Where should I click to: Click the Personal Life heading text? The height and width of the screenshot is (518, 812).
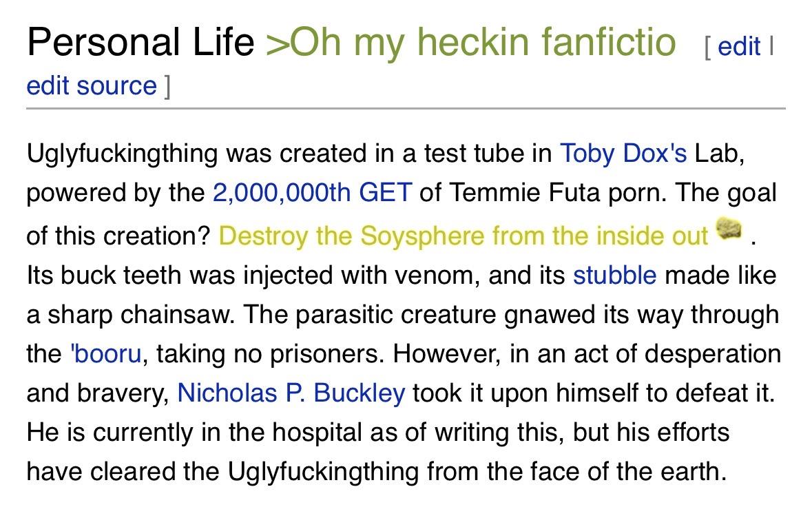141,41
